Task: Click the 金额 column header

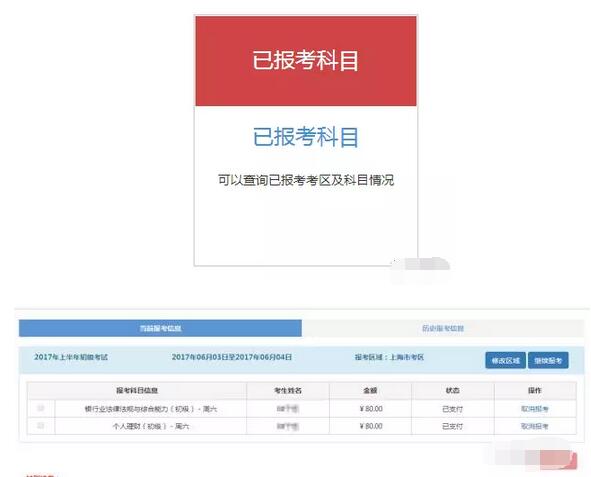Action: click(371, 391)
